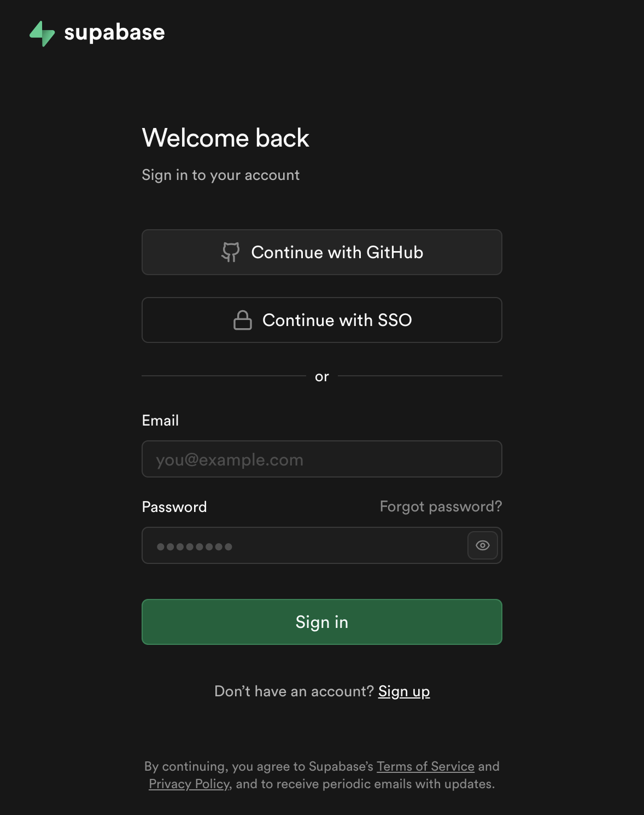The width and height of the screenshot is (644, 815).
Task: Click the 'Don't have an account?' text
Action: pos(294,691)
